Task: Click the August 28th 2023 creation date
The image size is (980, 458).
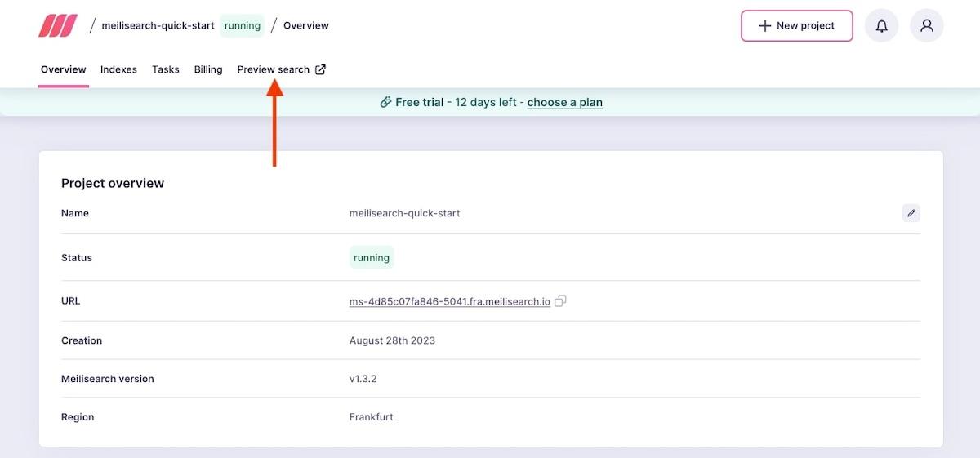Action: pyautogui.click(x=393, y=340)
